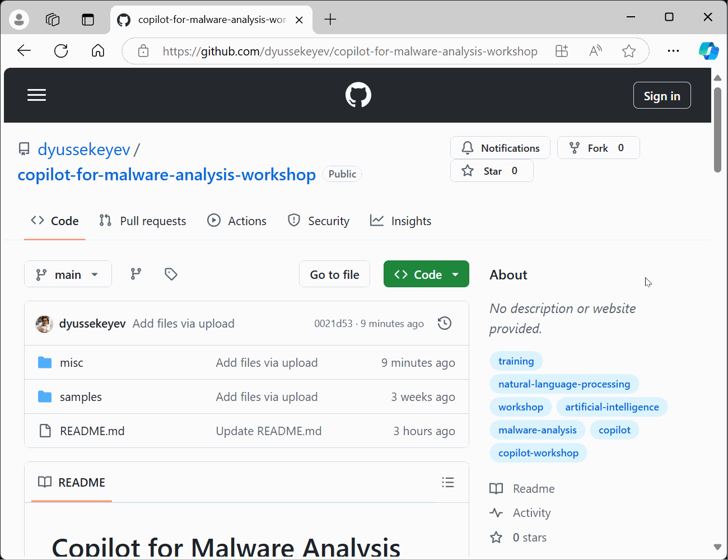Switch to the Code tab
Image resolution: width=728 pixels, height=560 pixels.
[55, 221]
